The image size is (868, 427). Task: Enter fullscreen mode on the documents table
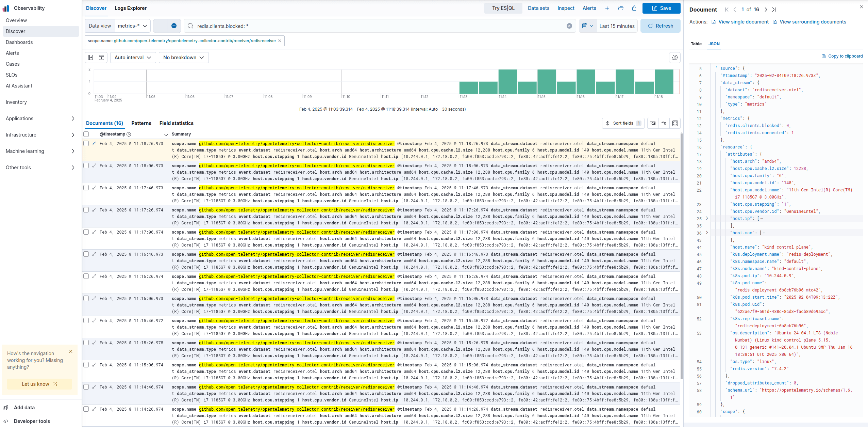coord(675,123)
